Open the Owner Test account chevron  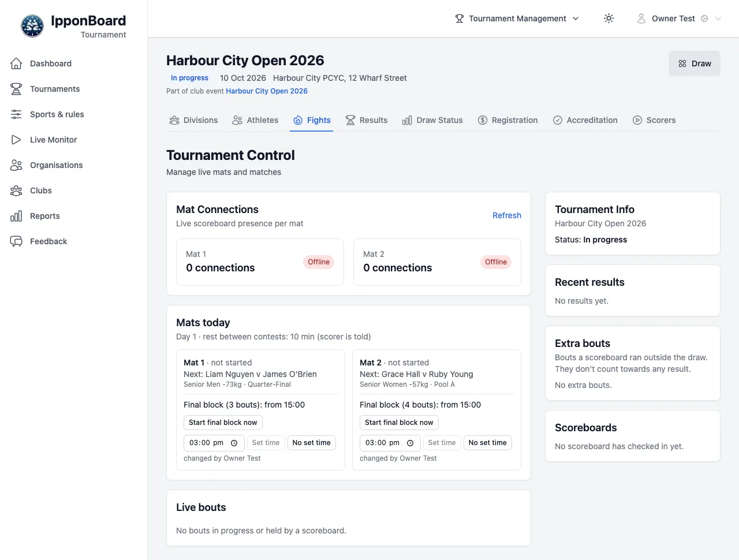pyautogui.click(x=718, y=18)
